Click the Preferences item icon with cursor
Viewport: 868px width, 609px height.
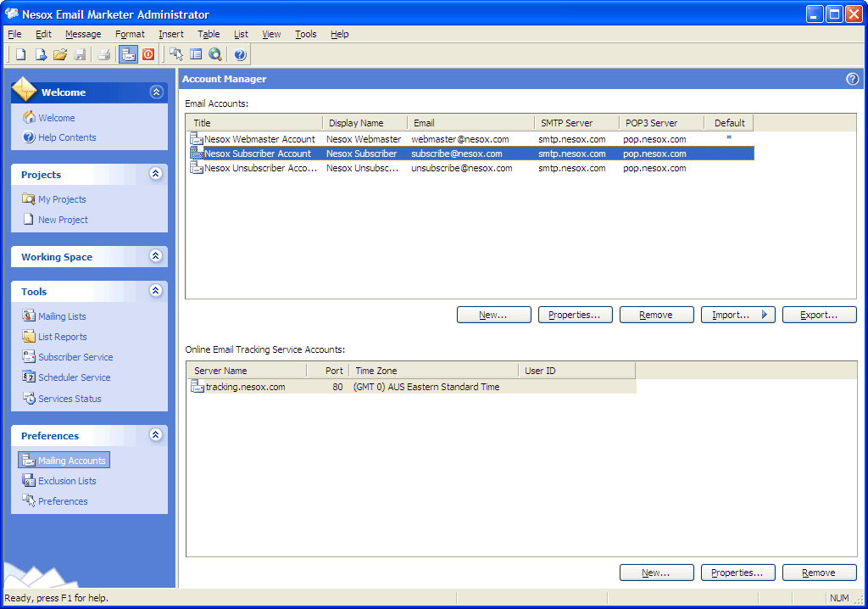pos(29,500)
